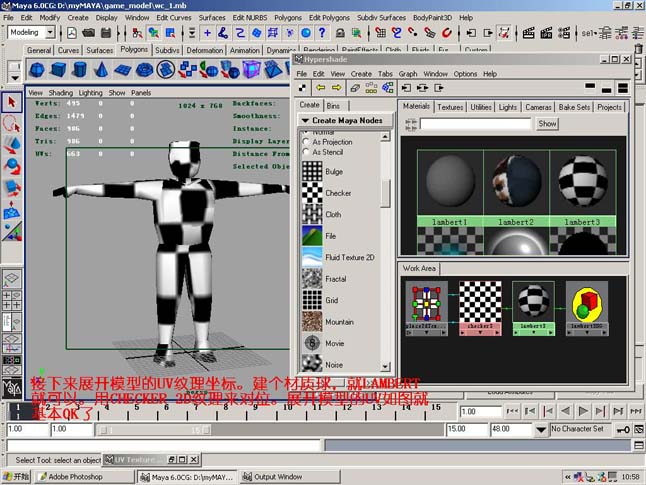
Task: Click the lock selection icon
Action: (340, 33)
